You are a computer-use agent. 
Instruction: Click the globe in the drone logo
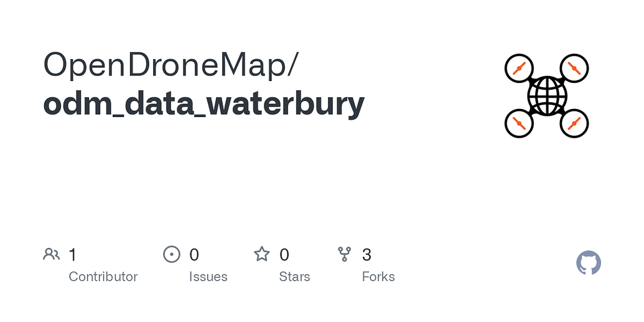[x=547, y=96]
